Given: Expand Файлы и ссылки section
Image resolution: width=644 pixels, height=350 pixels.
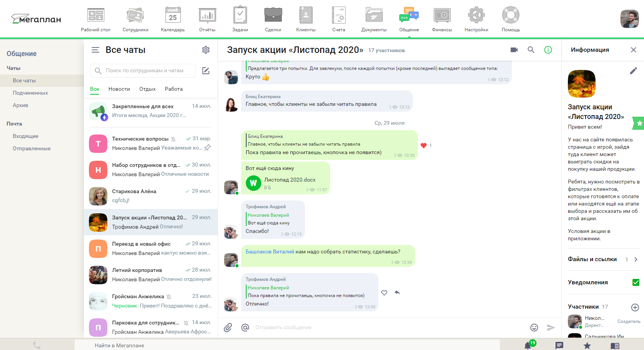Looking at the screenshot, I should tap(604, 260).
